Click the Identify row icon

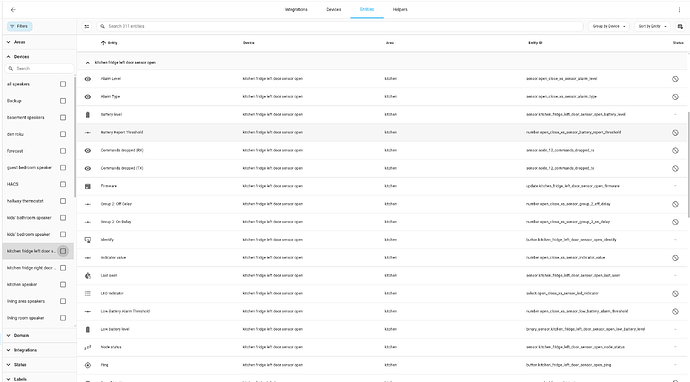(x=88, y=240)
